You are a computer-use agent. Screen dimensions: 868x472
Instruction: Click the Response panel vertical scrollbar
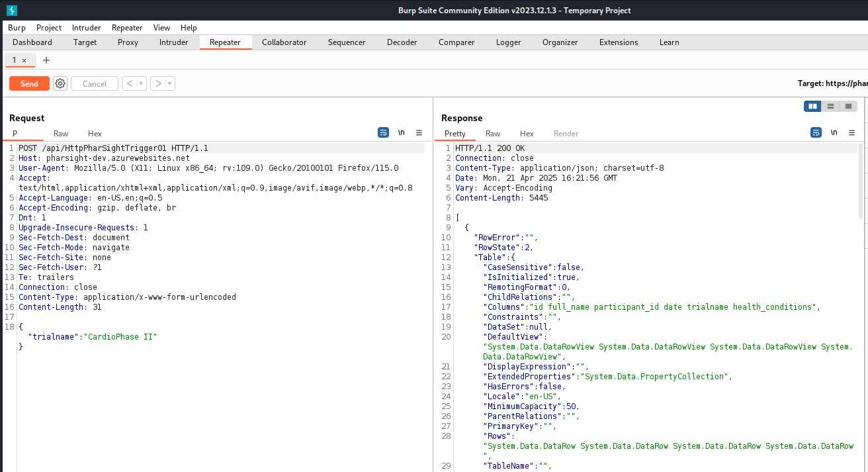click(x=860, y=180)
